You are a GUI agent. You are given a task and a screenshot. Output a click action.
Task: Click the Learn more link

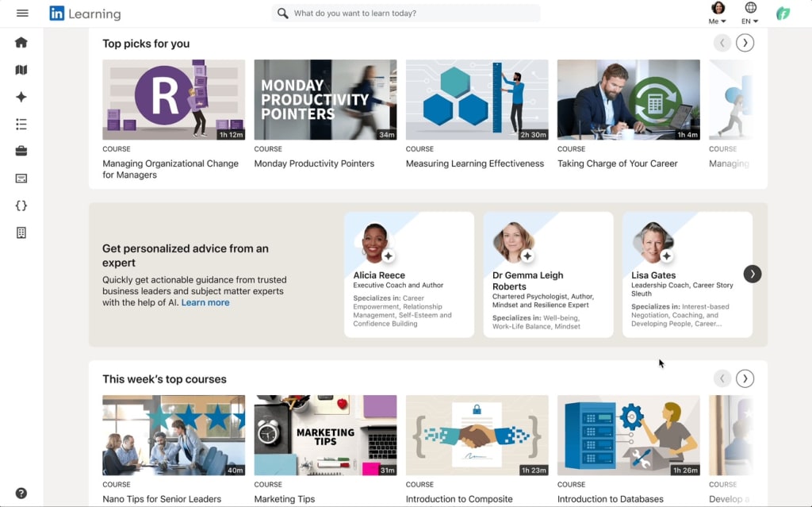click(x=205, y=302)
